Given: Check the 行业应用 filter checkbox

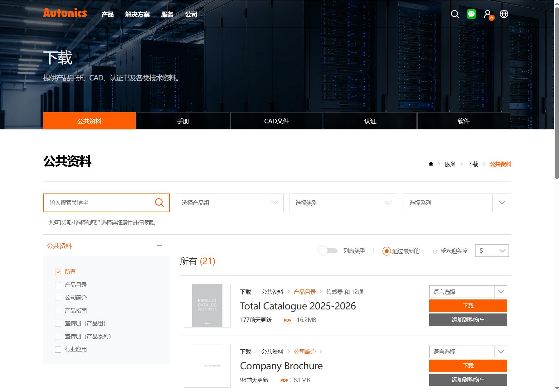Looking at the screenshot, I should point(58,350).
